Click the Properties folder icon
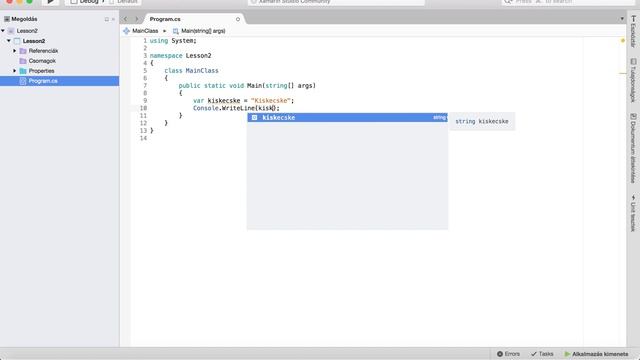 pos(23,71)
